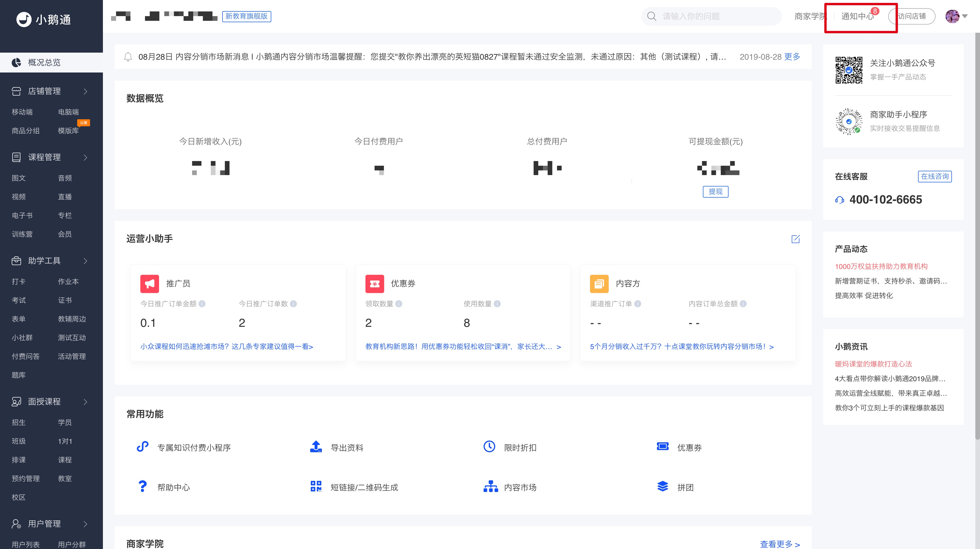Click the 请输入你的问题 search field
The height and width of the screenshot is (549, 980).
[x=711, y=16]
